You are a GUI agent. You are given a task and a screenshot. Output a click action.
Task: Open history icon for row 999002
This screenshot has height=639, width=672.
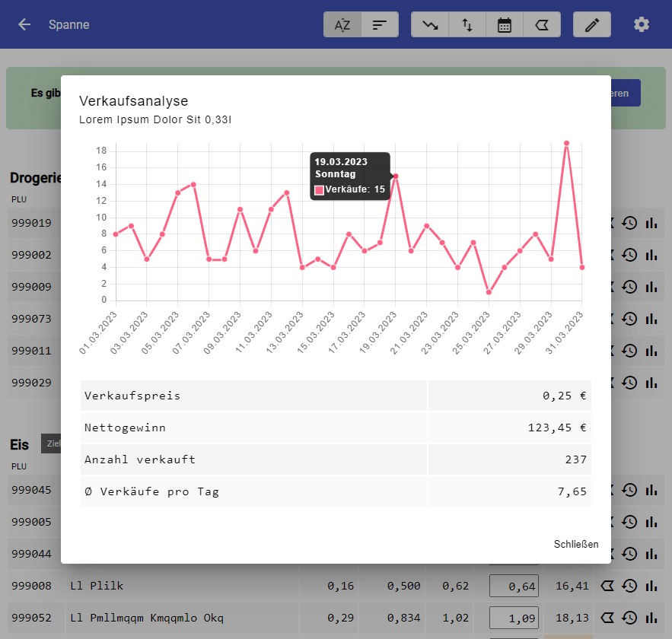tap(629, 255)
